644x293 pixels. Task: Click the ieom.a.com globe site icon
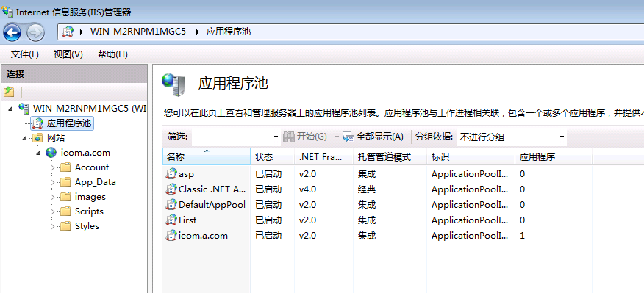[x=51, y=153]
